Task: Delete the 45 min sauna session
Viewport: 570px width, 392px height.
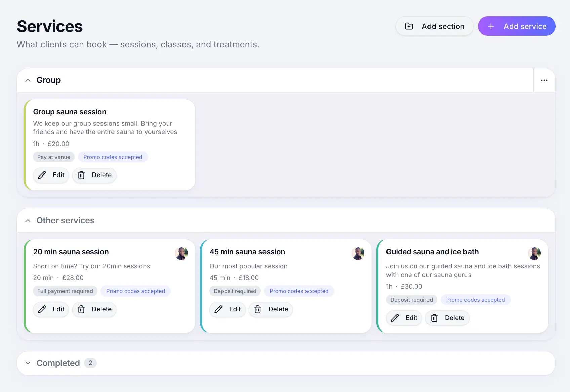Action: (x=271, y=309)
